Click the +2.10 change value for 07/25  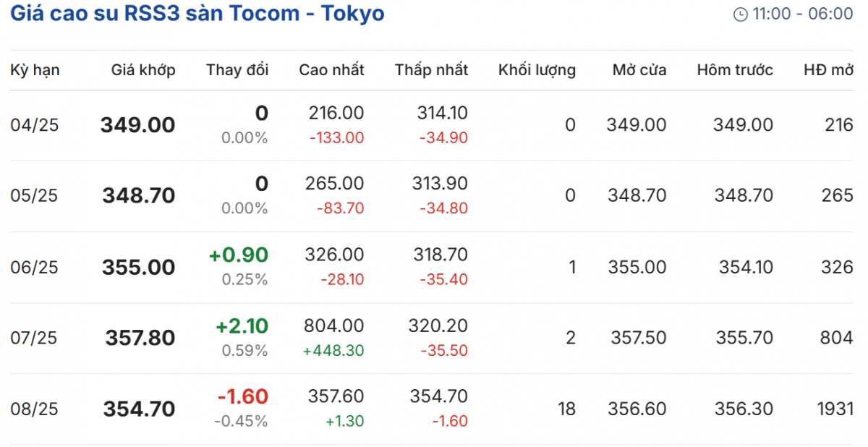click(242, 326)
